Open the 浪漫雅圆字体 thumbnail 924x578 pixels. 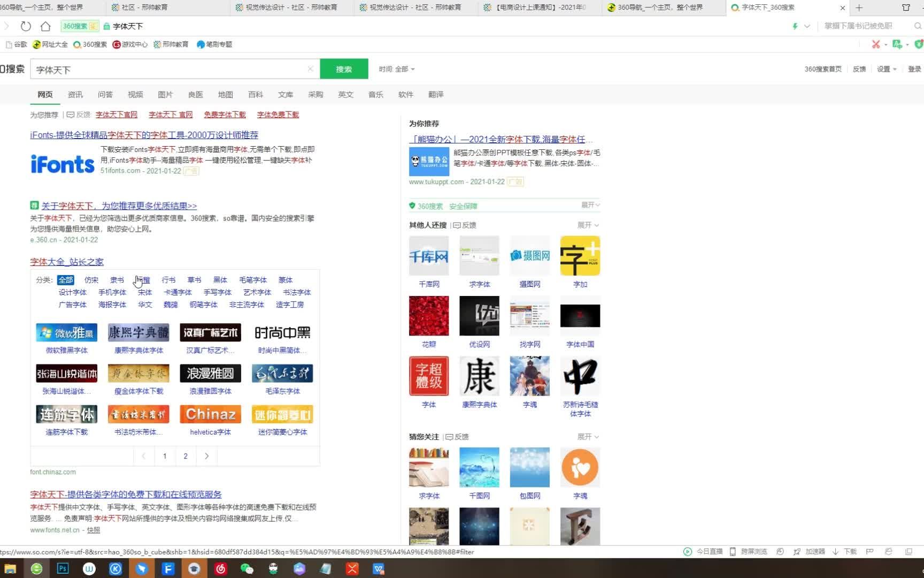click(x=210, y=374)
